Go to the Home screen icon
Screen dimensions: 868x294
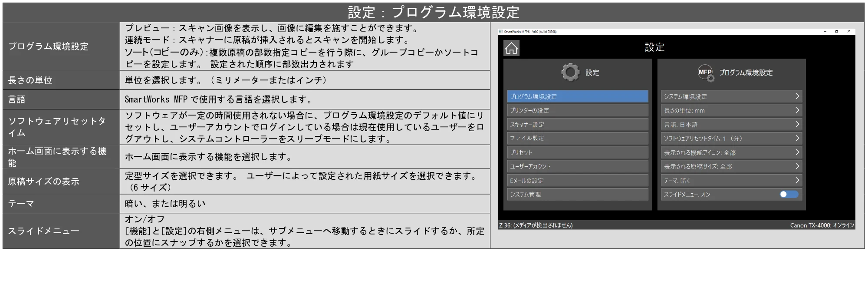(x=511, y=48)
